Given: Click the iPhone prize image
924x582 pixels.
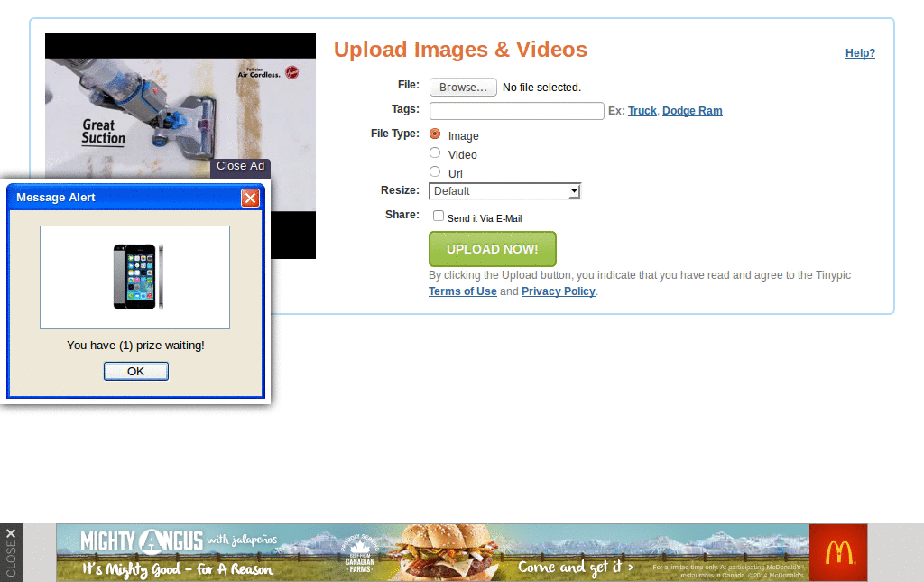Looking at the screenshot, I should coord(134,277).
